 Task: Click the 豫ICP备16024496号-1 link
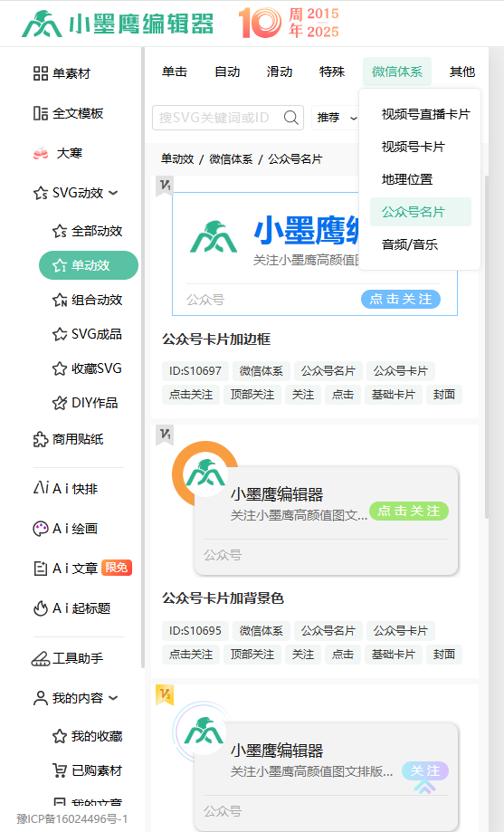point(72,818)
